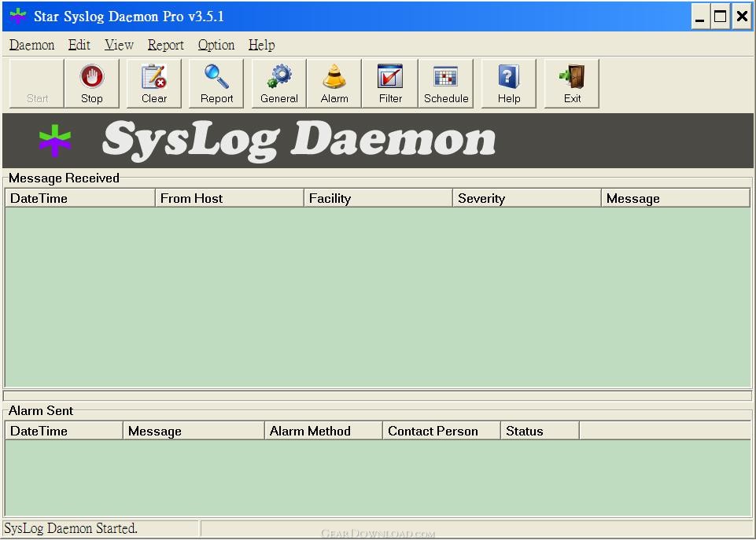Click Message column header in Alarm Sent
The width and height of the screenshot is (756, 540).
[x=194, y=431]
